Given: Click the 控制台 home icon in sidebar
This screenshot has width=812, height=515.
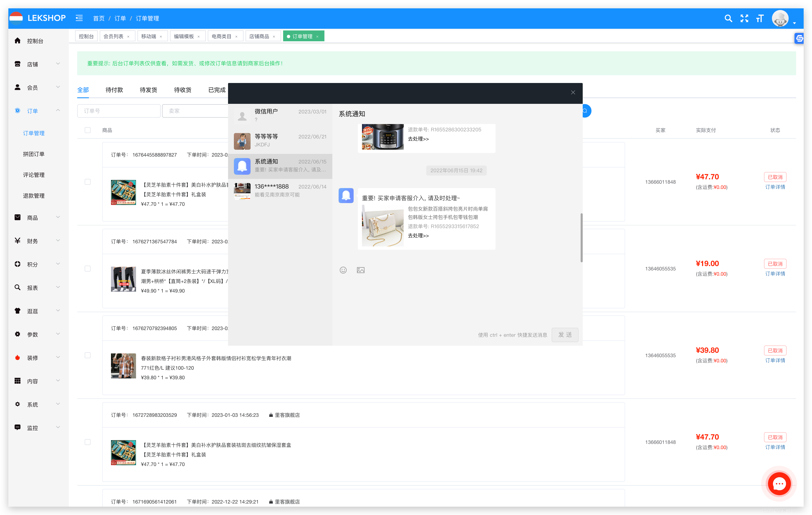Looking at the screenshot, I should pyautogui.click(x=18, y=41).
